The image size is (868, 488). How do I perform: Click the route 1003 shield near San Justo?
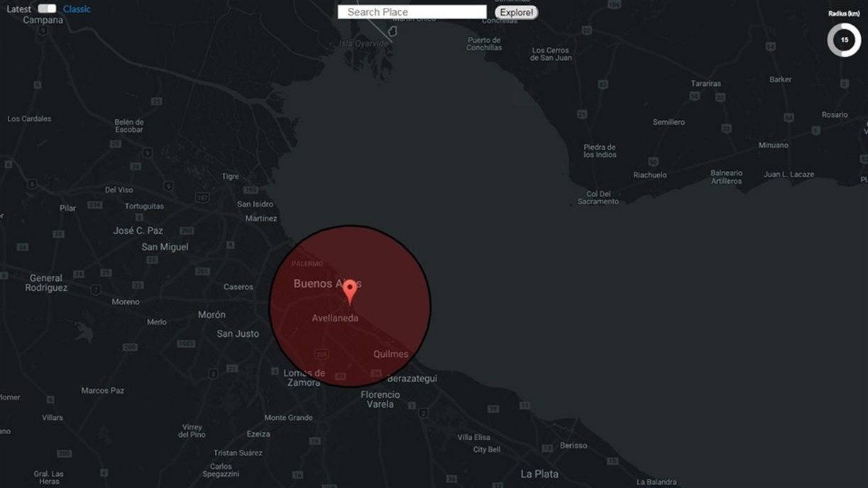(186, 344)
